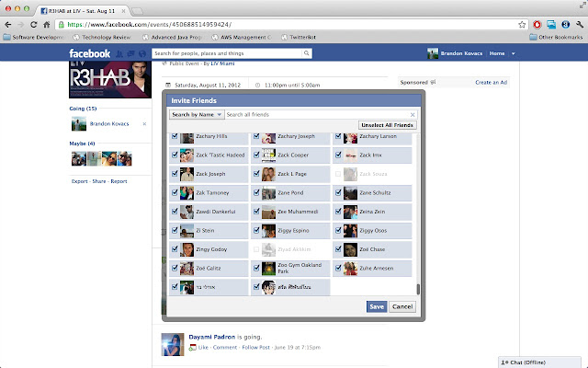Viewport: 588px width, 368px height.
Task: Click Dayami Padron's profile picture
Action: pyautogui.click(x=173, y=344)
